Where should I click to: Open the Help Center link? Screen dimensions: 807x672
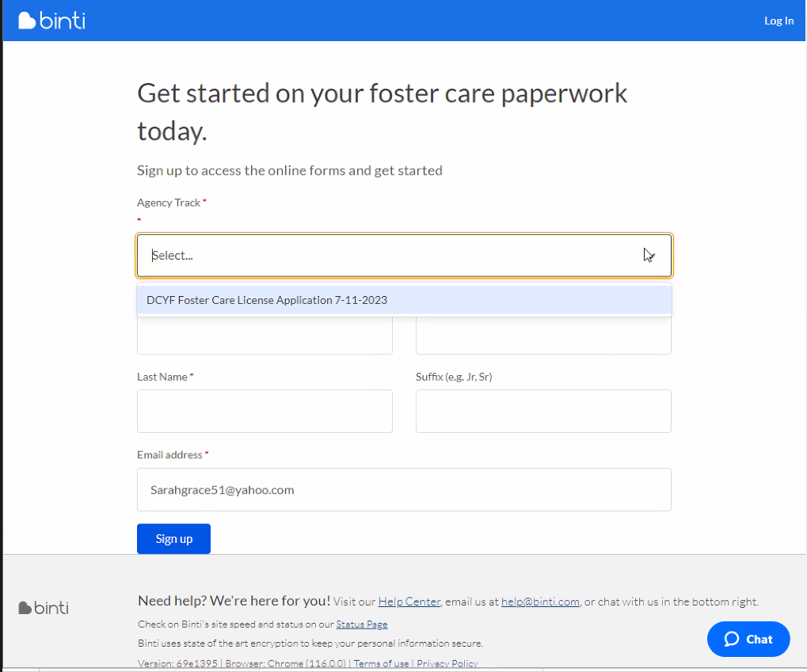click(409, 602)
